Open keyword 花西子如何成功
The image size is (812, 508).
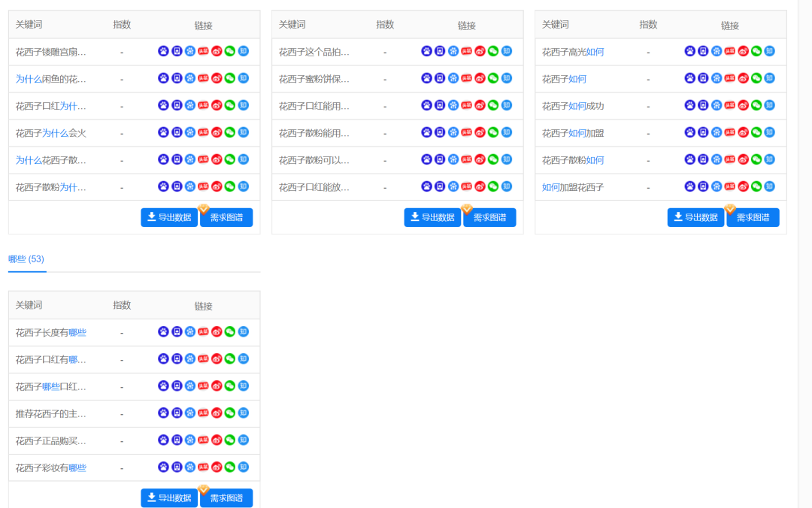coord(573,106)
